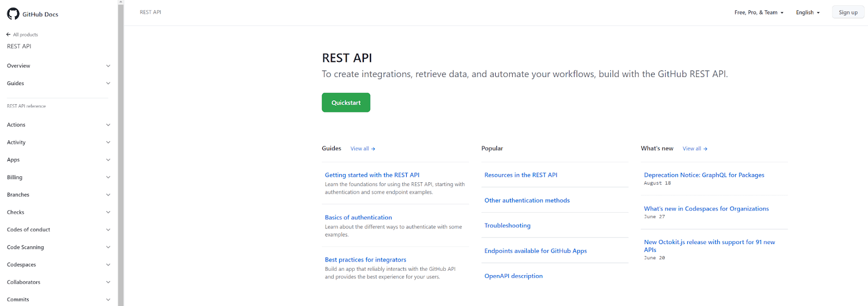The image size is (868, 306).
Task: Click the back arrow beside All products
Action: (8, 35)
